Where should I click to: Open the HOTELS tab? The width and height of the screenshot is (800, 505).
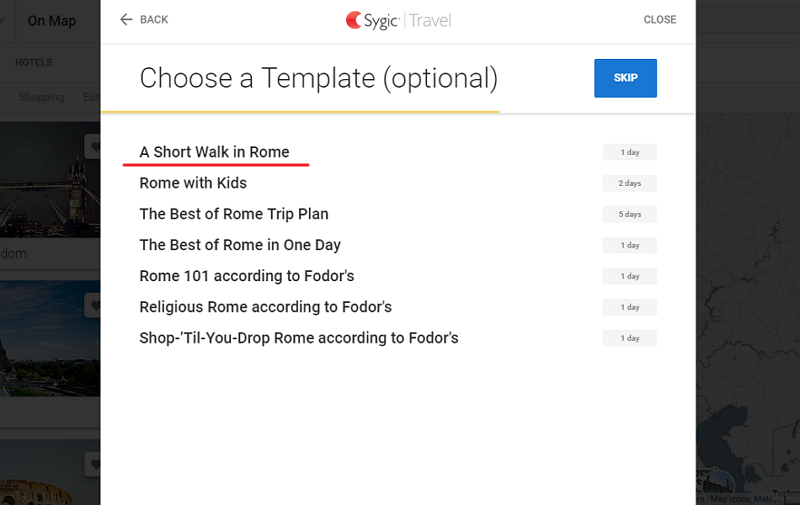tap(34, 63)
